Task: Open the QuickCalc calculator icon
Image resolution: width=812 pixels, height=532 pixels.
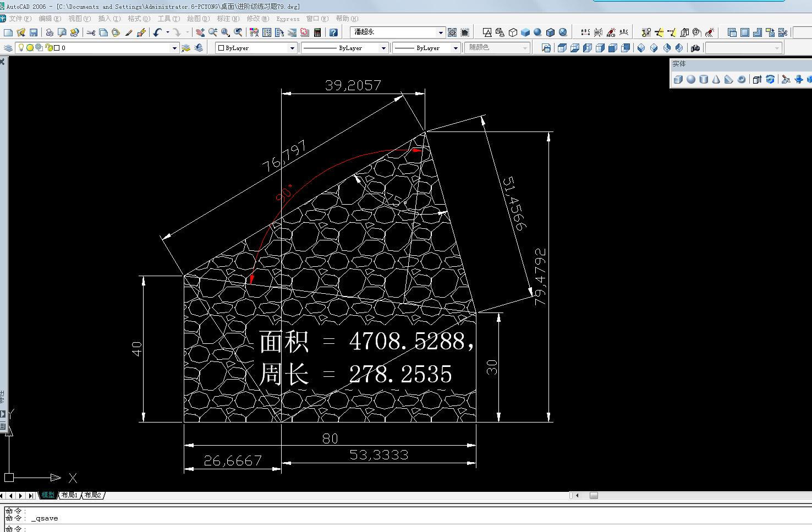Action: pyautogui.click(x=317, y=33)
